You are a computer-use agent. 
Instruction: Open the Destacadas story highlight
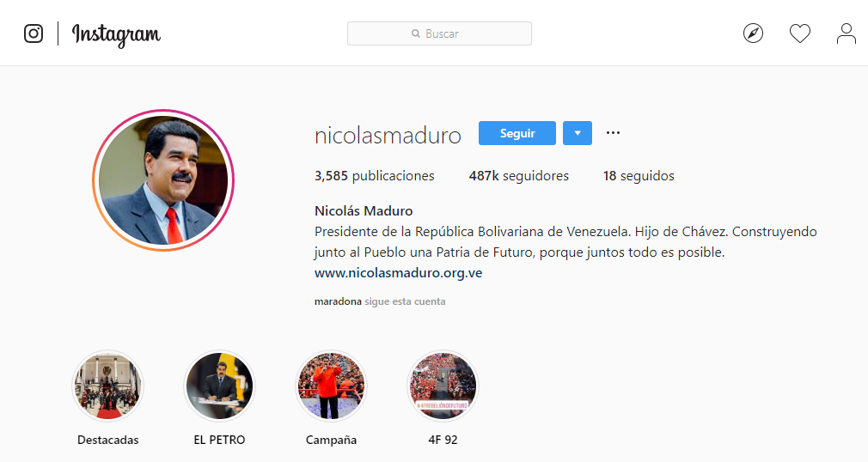[108, 386]
